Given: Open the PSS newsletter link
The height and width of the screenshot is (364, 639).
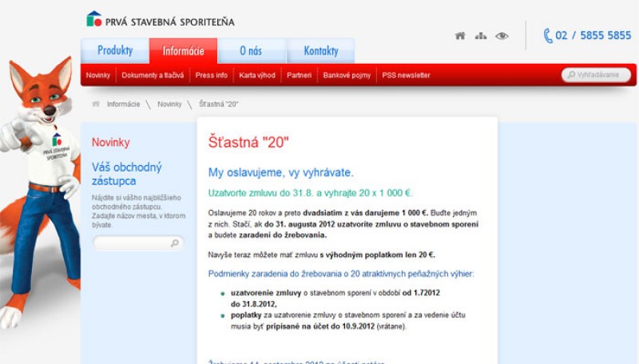Looking at the screenshot, I should click(x=406, y=75).
